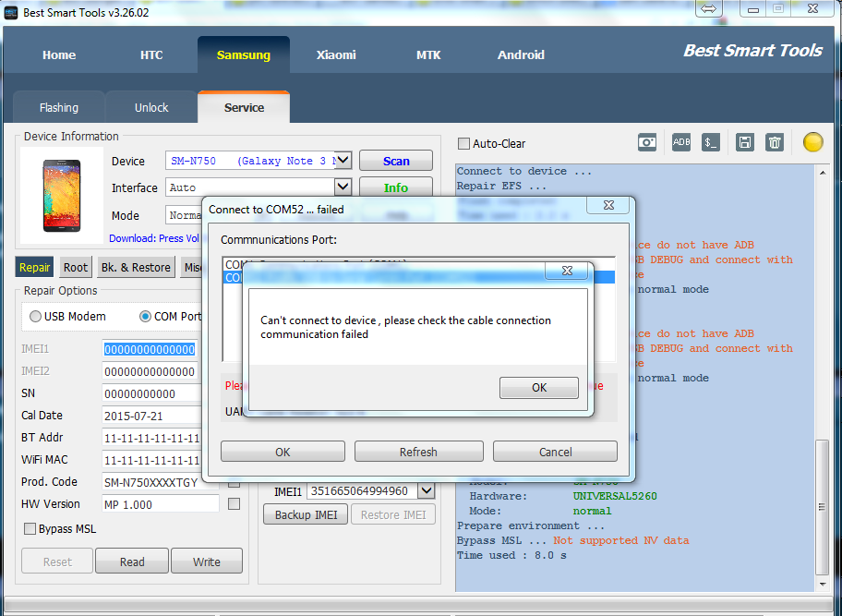Click the Reset button

coord(57,562)
